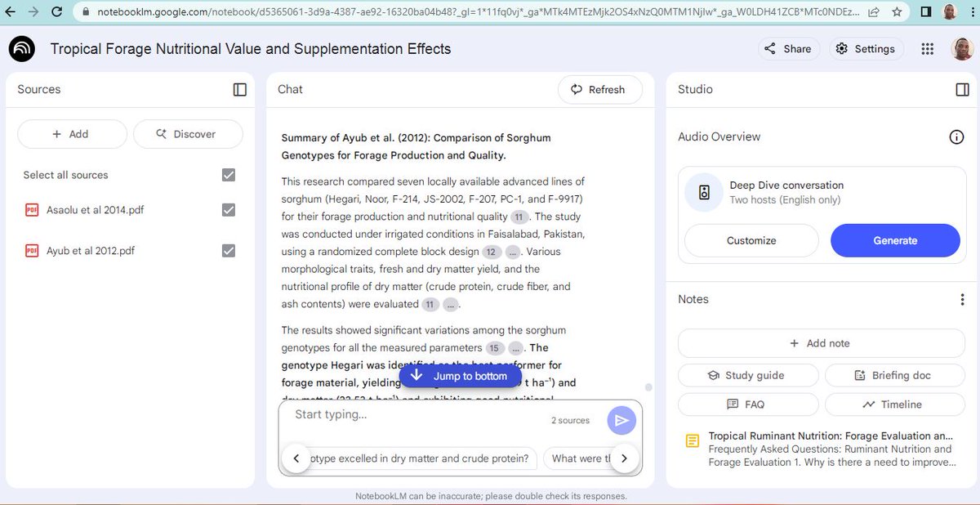Screen dimensions: 980x505
Task: Click the chat Refresh button
Action: click(x=600, y=90)
